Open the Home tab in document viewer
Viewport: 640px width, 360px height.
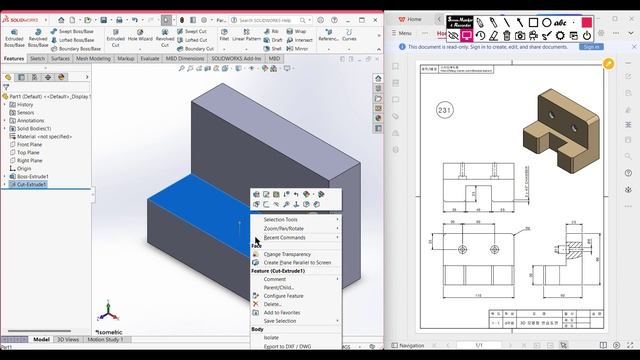coord(410,19)
